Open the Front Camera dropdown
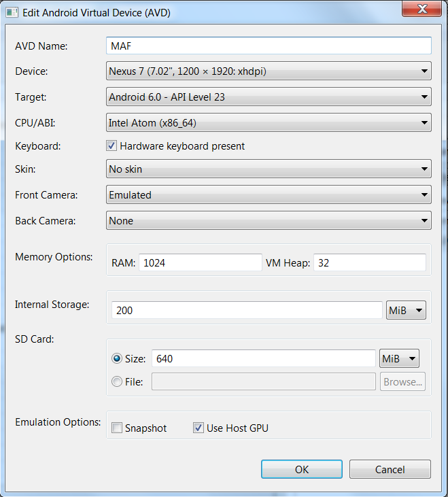 tap(269, 194)
